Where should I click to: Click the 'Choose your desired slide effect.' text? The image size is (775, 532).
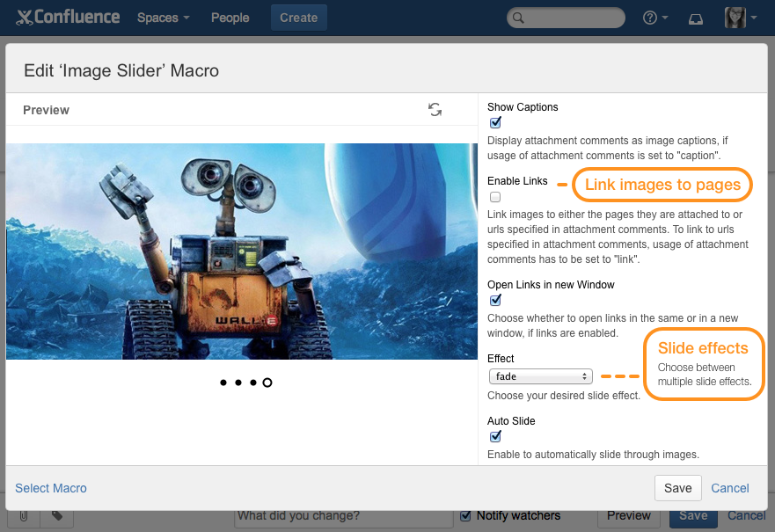point(564,396)
